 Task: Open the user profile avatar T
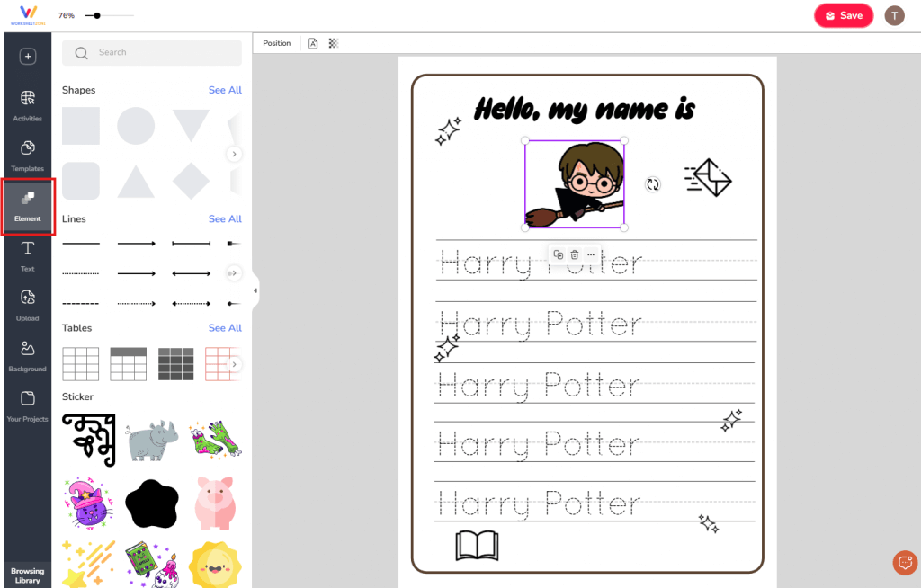895,16
